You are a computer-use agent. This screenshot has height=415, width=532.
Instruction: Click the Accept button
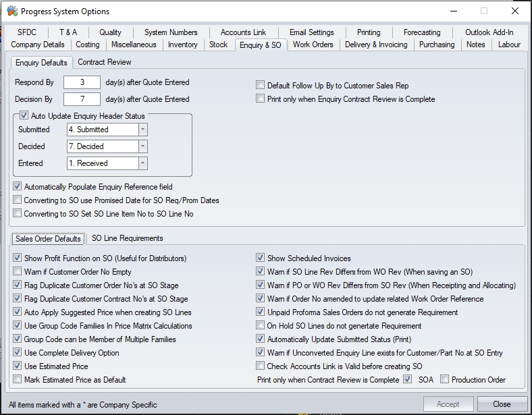click(448, 404)
